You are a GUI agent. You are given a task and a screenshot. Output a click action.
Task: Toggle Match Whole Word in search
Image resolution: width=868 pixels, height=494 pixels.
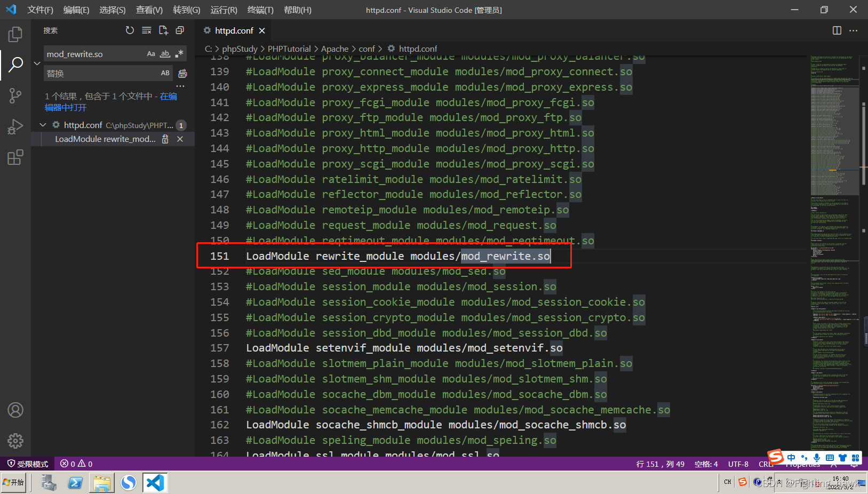(x=165, y=53)
